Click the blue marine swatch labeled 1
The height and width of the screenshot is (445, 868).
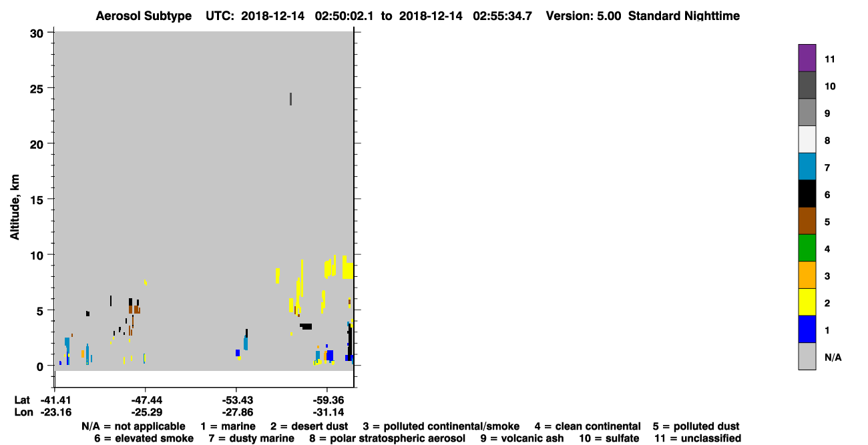coord(807,330)
